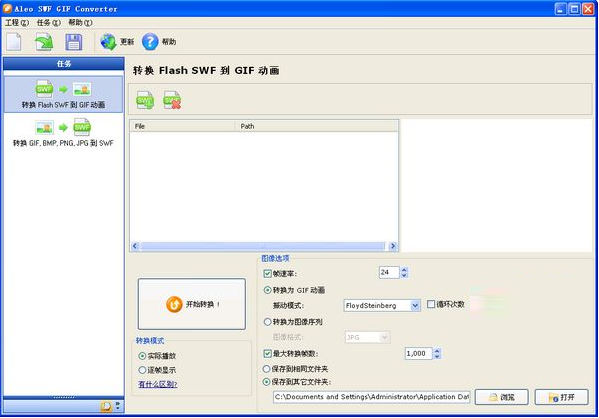The image size is (599, 418).
Task: Select 逐帧显示 conversion mode
Action: [157, 370]
